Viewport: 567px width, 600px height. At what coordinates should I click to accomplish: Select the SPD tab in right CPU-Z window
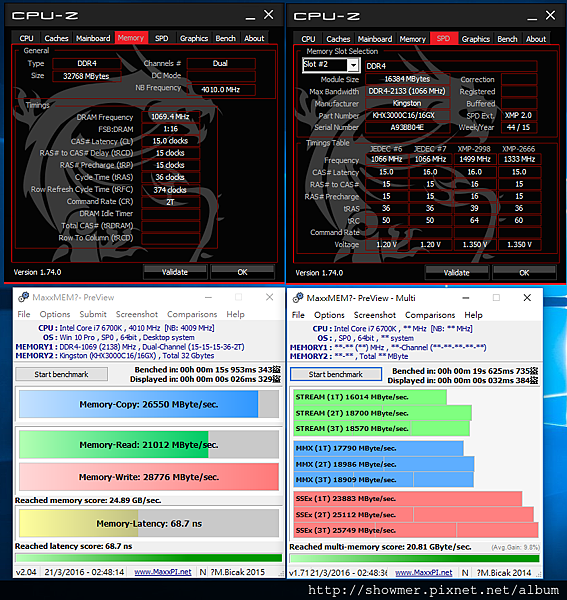tap(443, 38)
